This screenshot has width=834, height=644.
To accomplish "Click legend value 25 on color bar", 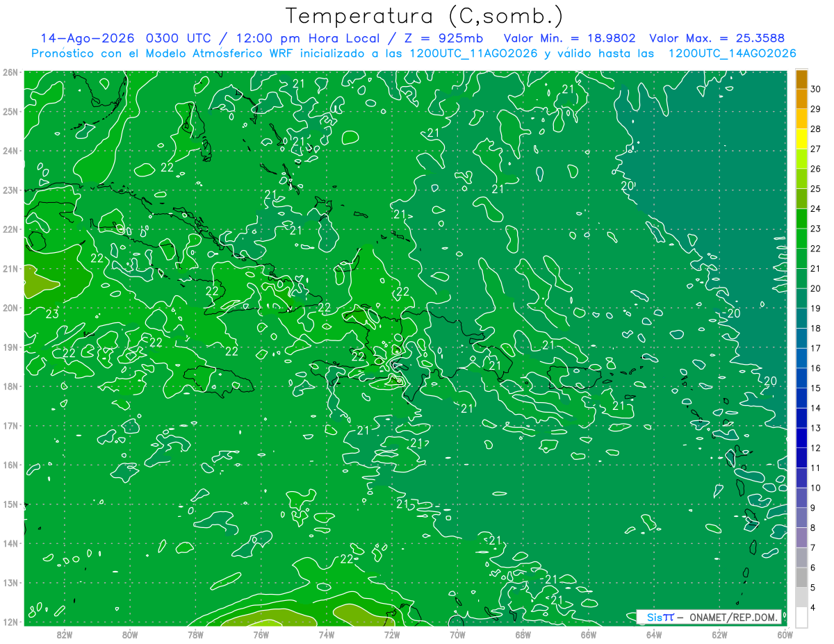I will [816, 189].
